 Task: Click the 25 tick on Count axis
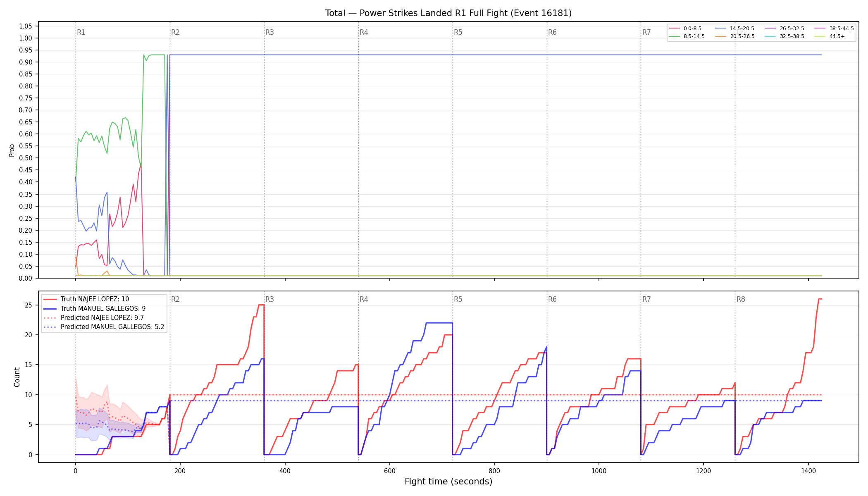29,305
